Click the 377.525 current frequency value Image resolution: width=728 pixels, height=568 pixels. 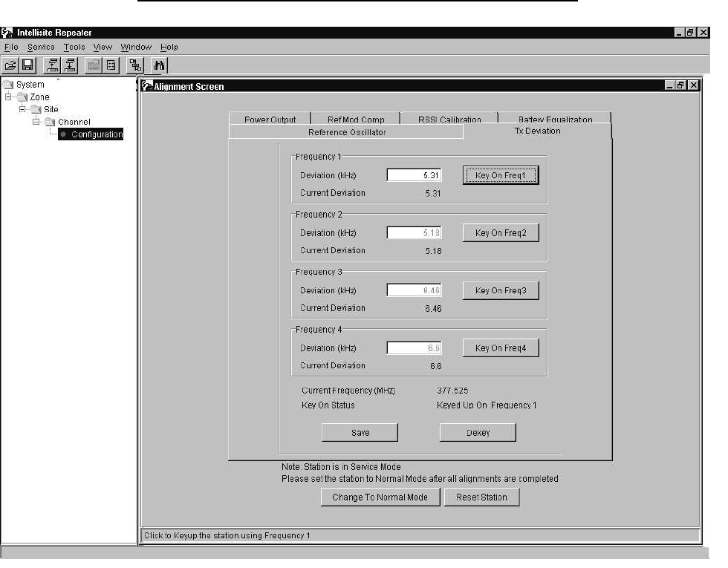[452, 391]
